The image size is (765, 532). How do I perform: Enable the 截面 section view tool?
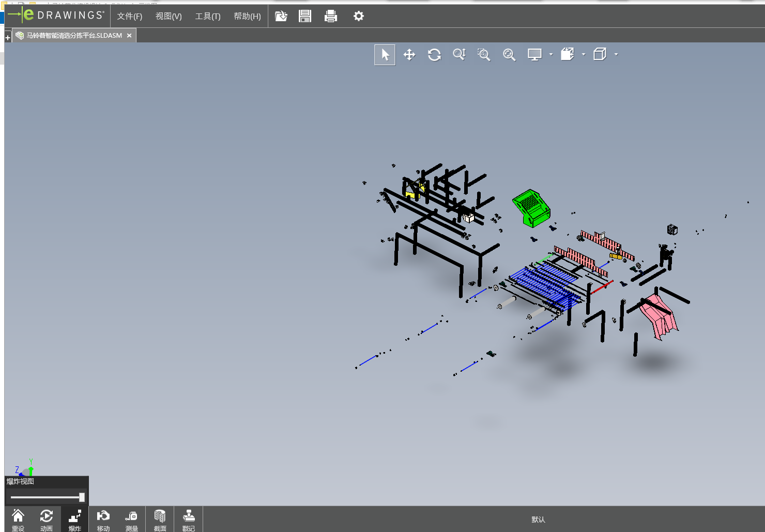[160, 520]
